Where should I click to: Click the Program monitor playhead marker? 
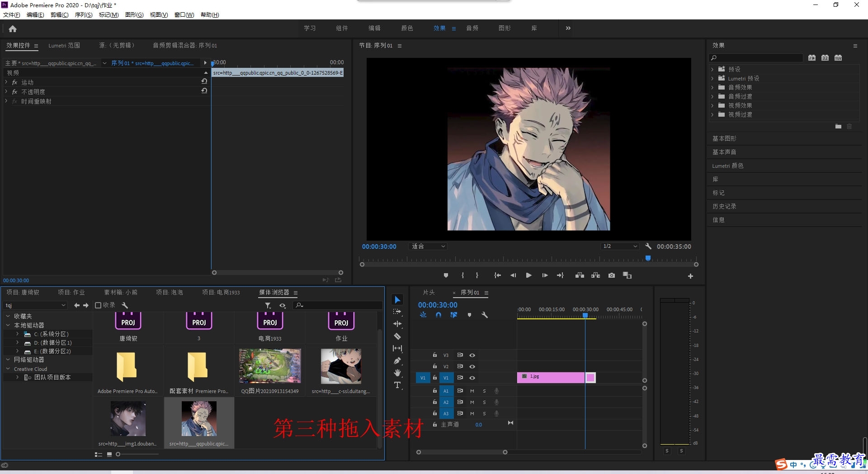(x=648, y=258)
